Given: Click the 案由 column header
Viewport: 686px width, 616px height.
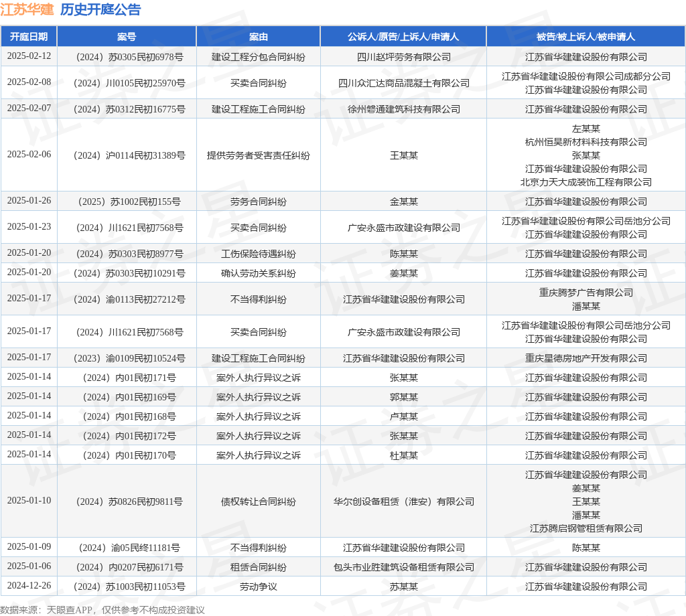Looking at the screenshot, I should pos(258,37).
